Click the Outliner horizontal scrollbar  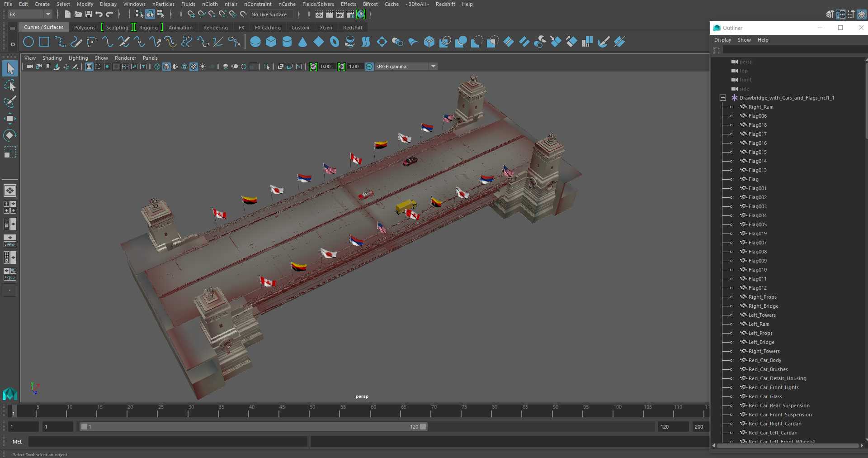point(788,446)
